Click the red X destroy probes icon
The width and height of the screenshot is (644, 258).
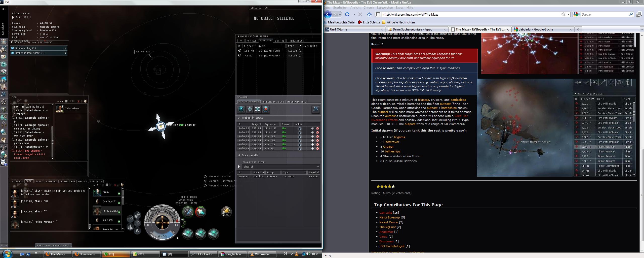(266, 109)
